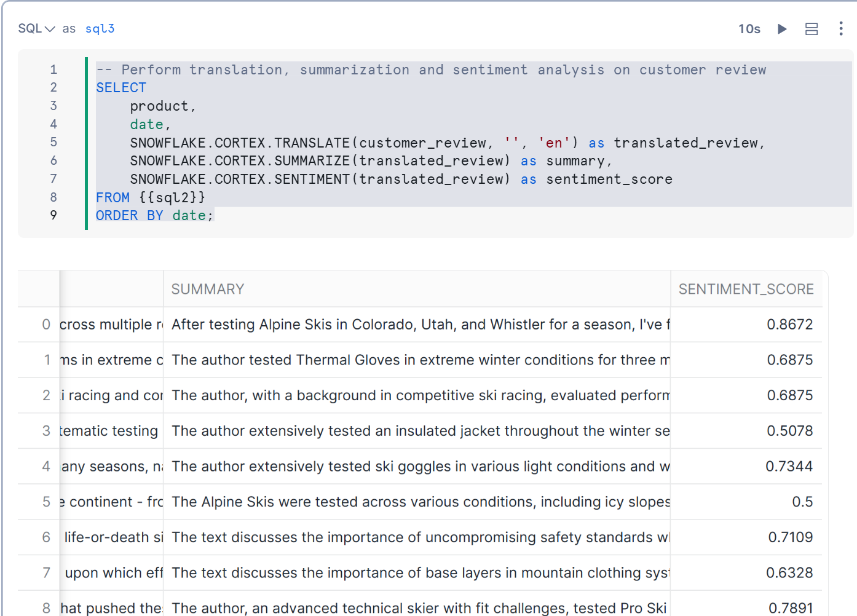Sort by SUMMARY column header
Screen dimensions: 857x616
click(x=208, y=289)
